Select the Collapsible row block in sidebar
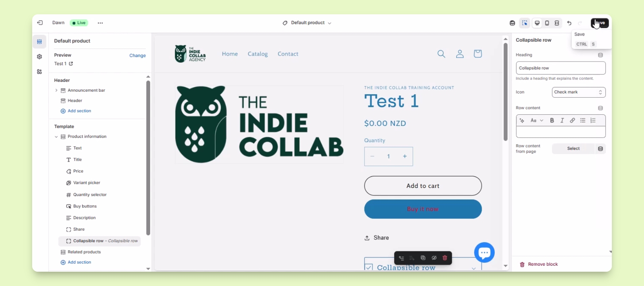This screenshot has width=644, height=286. (100, 241)
